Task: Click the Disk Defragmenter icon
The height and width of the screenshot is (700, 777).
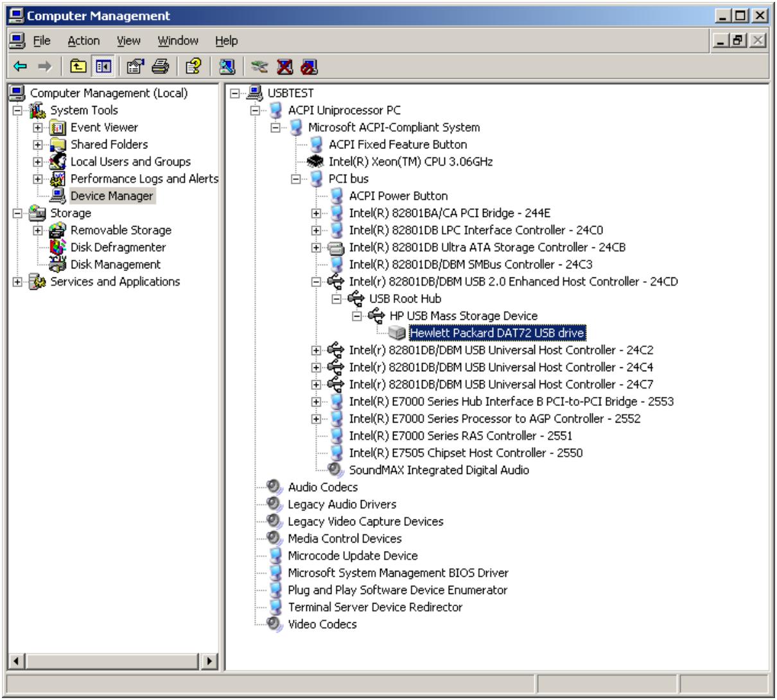Action: point(58,247)
